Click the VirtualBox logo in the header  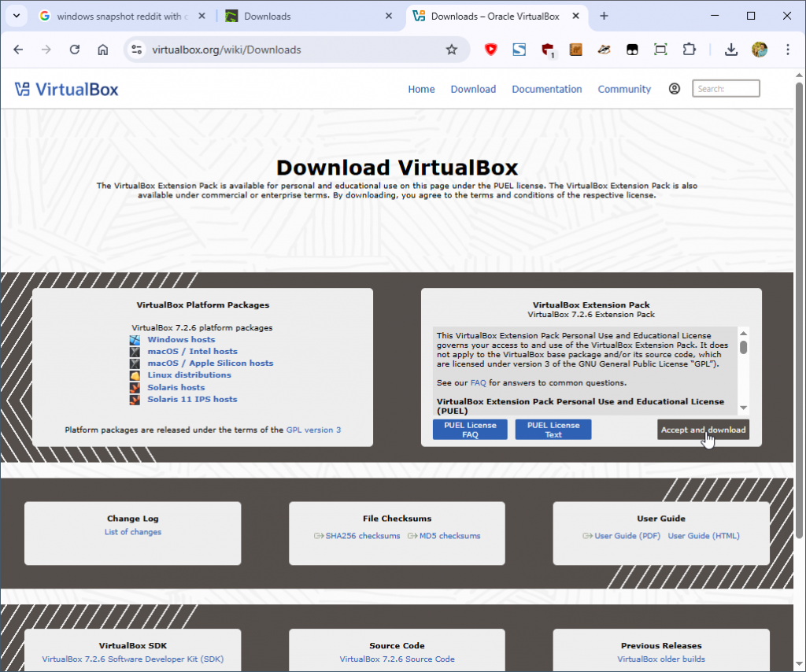coord(66,89)
